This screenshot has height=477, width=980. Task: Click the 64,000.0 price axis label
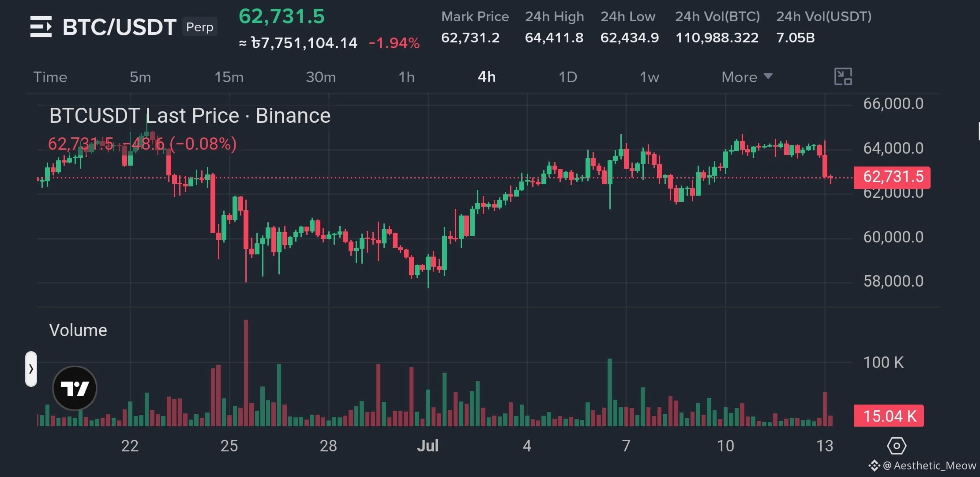(x=893, y=148)
